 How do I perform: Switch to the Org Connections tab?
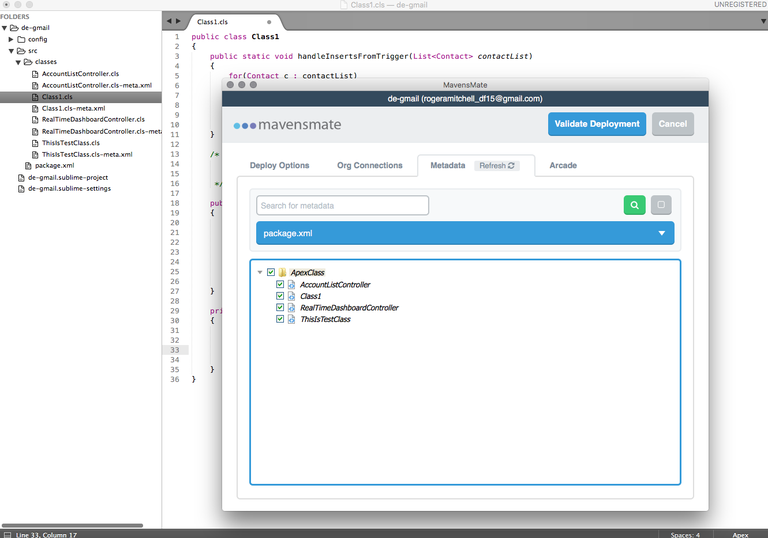370,166
